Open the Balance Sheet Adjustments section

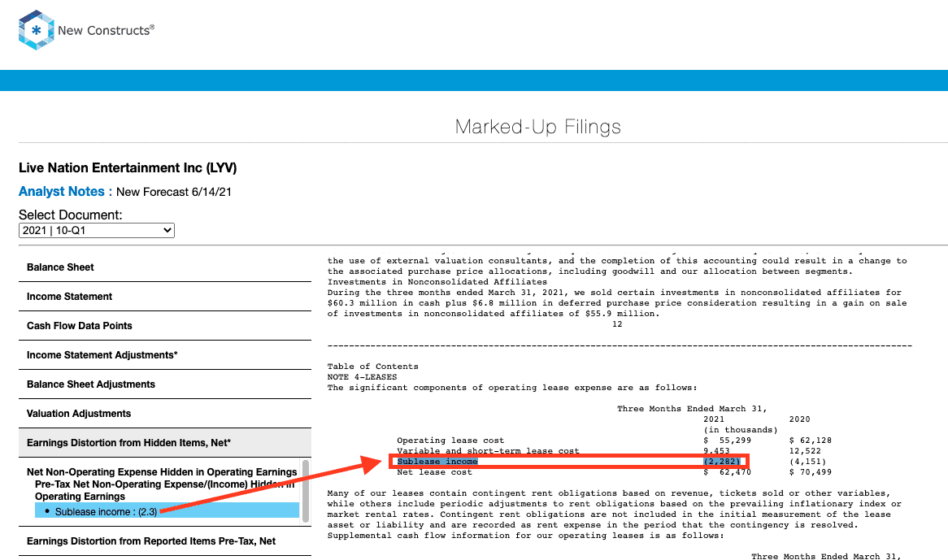click(164, 384)
